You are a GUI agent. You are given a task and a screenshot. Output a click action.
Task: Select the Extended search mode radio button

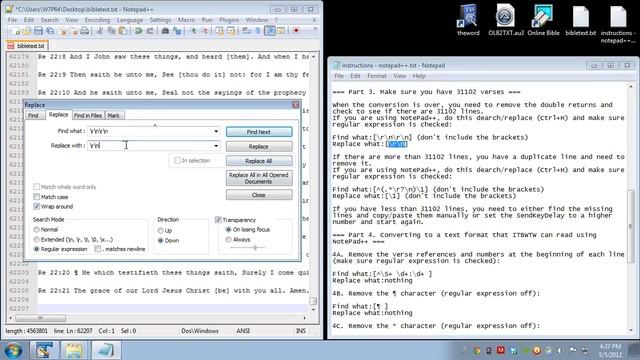37,240
